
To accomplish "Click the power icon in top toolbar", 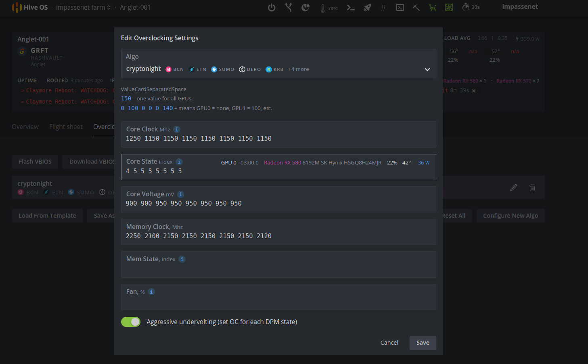I will tap(272, 7).
